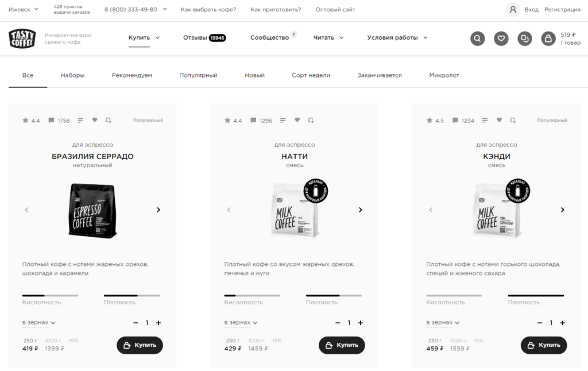This screenshot has height=371, width=588.
Task: Select the Сорт недели tab
Action: [x=311, y=75]
